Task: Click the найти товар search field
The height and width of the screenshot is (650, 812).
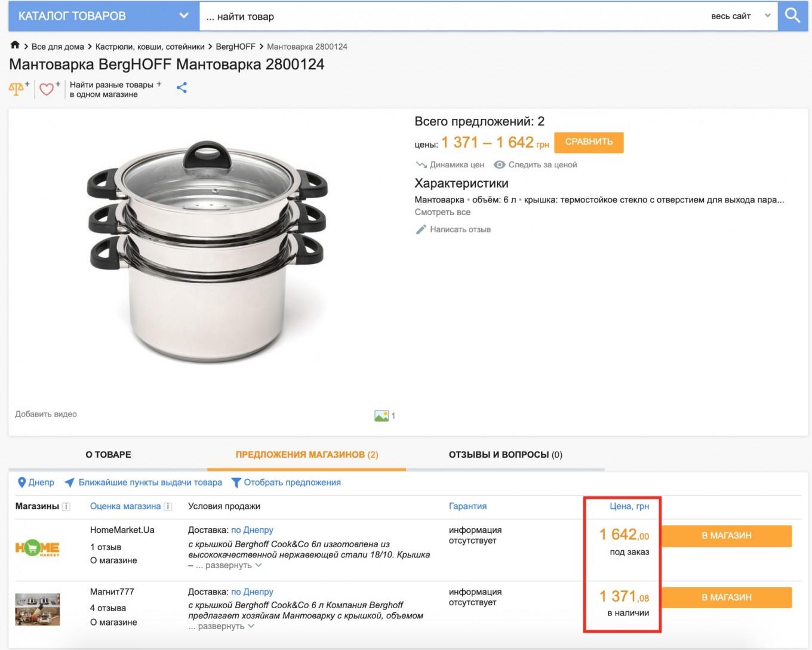Action: tap(454, 17)
